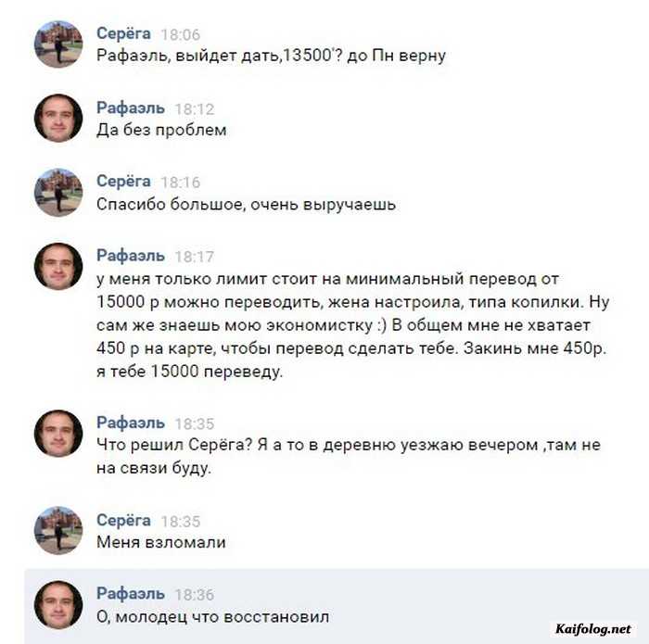Click Рафаэль name link at 18:17
Image resolution: width=649 pixels, height=644 pixels.
(x=131, y=256)
